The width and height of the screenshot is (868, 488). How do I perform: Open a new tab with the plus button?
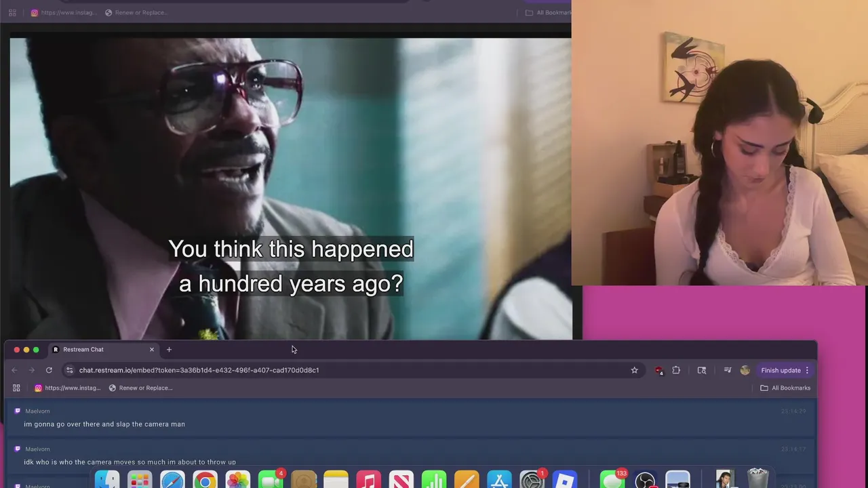pos(169,350)
